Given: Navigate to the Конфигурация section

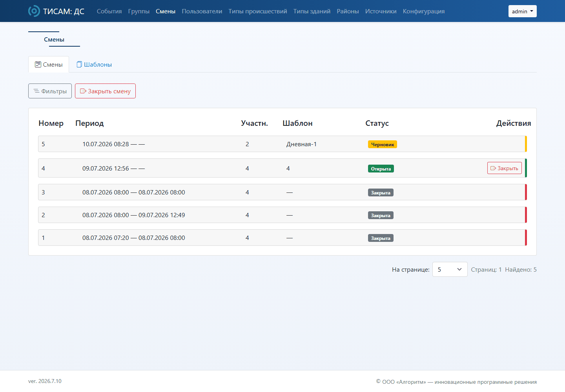Looking at the screenshot, I should click(424, 11).
